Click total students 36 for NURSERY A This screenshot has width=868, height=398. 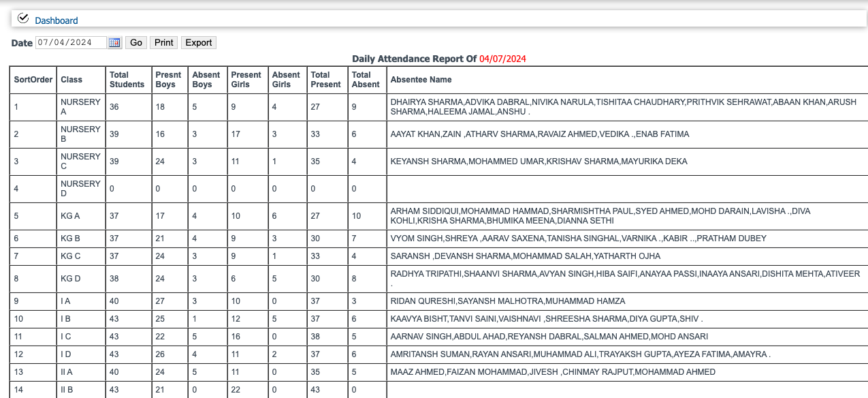tap(128, 107)
